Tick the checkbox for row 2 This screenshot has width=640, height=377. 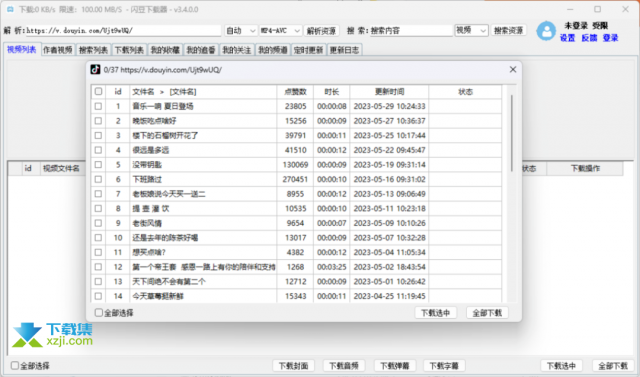click(x=98, y=121)
